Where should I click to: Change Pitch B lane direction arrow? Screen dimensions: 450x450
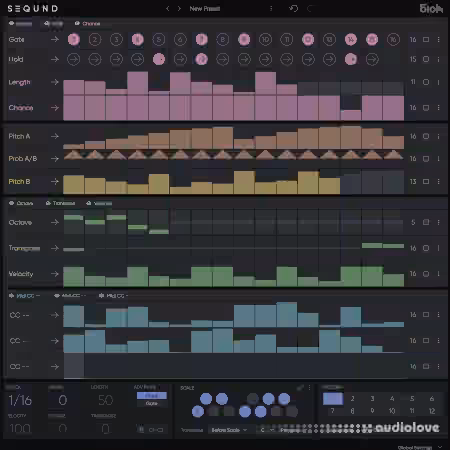[55, 182]
